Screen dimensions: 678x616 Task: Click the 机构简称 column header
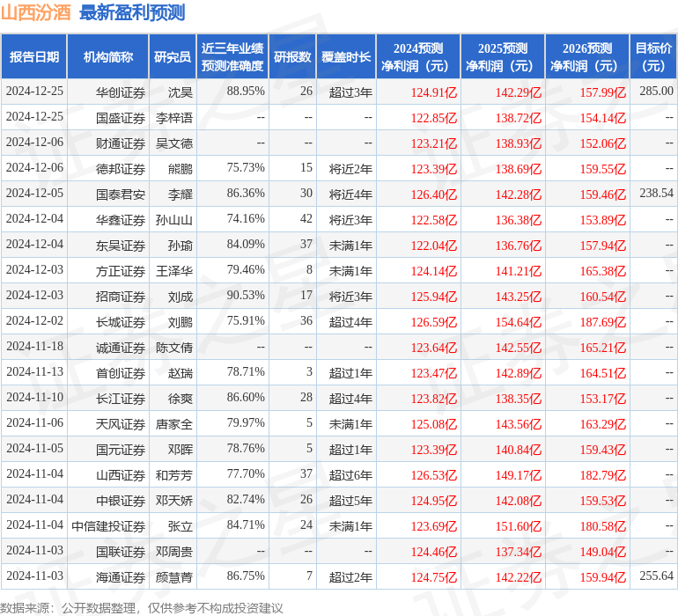tap(108, 56)
